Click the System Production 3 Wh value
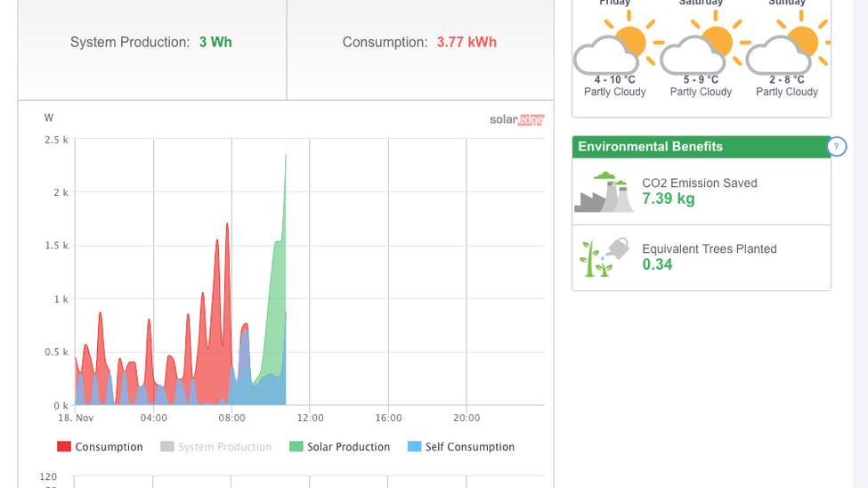This screenshot has width=868, height=488. coord(215,42)
